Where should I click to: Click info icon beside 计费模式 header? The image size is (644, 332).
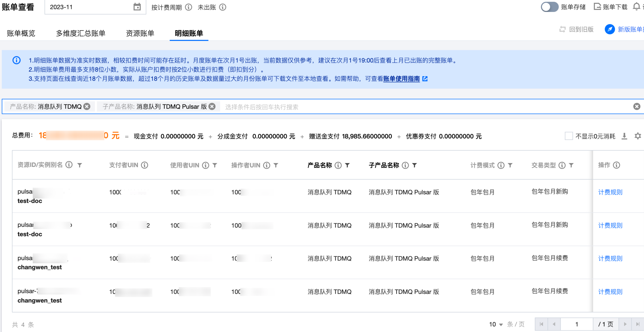(501, 165)
